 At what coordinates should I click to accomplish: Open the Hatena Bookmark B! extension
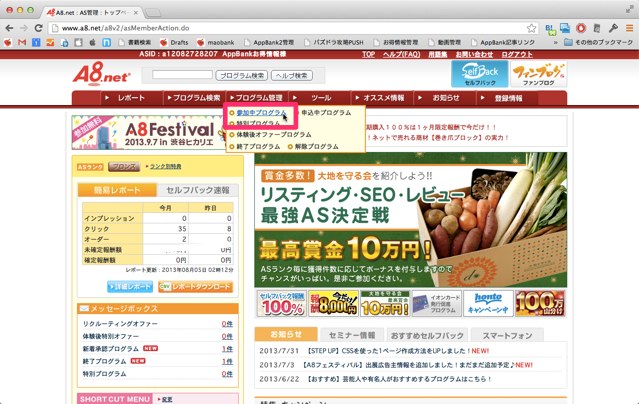click(x=550, y=29)
